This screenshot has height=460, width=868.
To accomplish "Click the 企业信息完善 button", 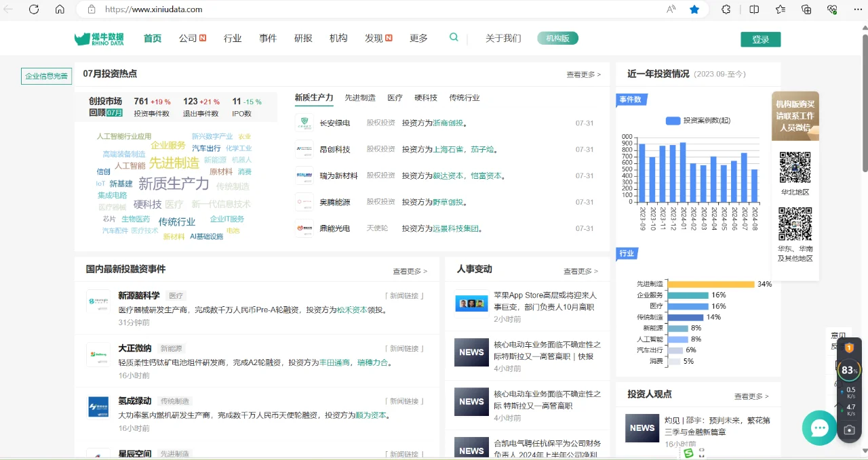I will (x=47, y=76).
